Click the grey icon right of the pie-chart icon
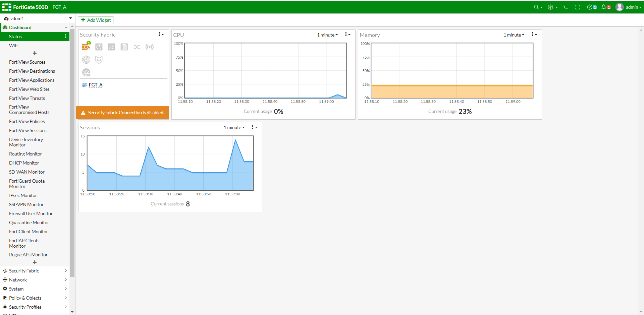 click(111, 47)
